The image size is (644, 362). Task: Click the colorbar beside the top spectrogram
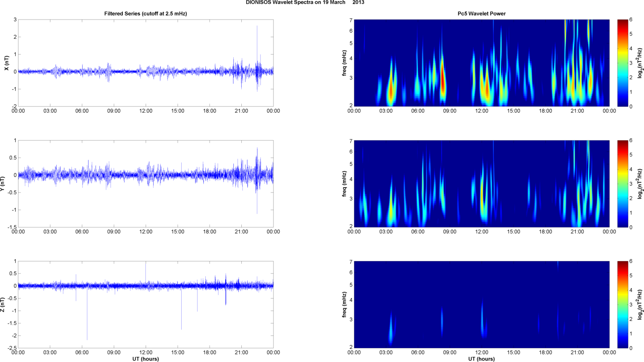[623, 63]
